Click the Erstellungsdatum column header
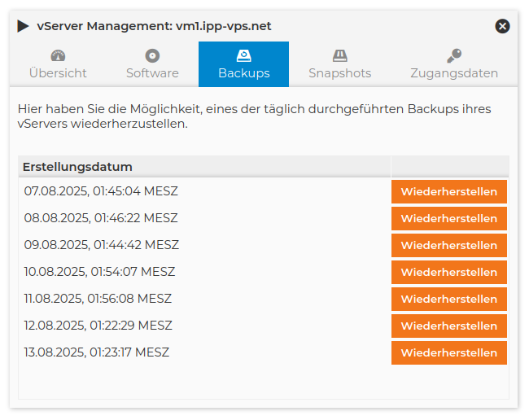 [x=77, y=167]
